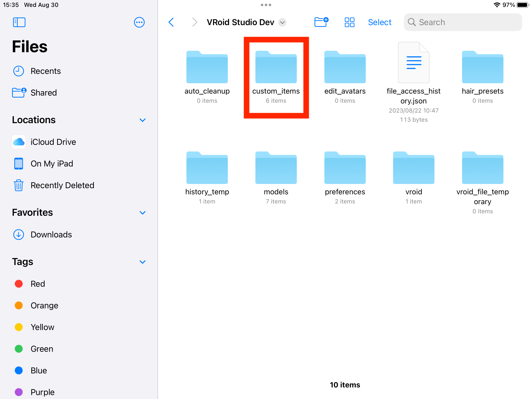Click the Files heading
Screen dimensions: 532x399
[x=30, y=47]
